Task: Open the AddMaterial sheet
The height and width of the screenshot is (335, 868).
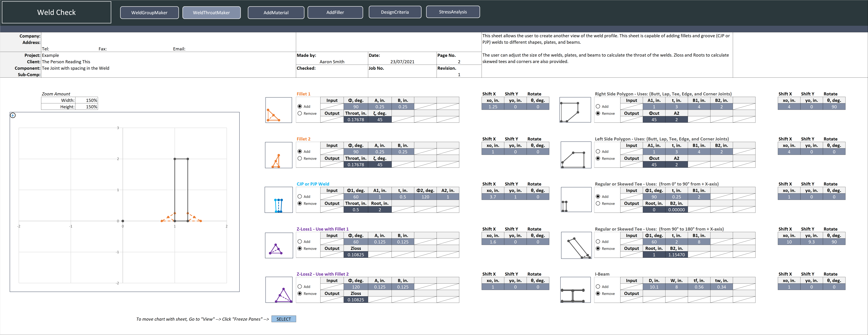Action: 276,12
